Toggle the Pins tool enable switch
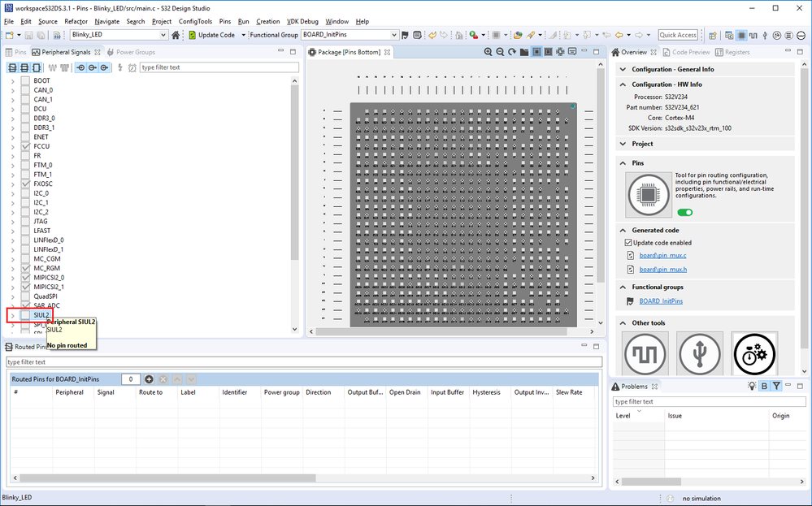The image size is (812, 506). tap(685, 213)
